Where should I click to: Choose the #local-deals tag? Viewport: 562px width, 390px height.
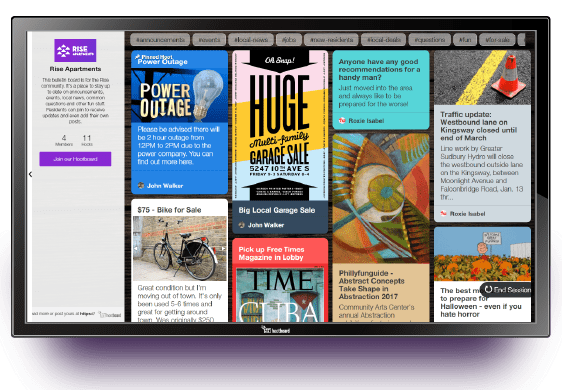point(384,39)
